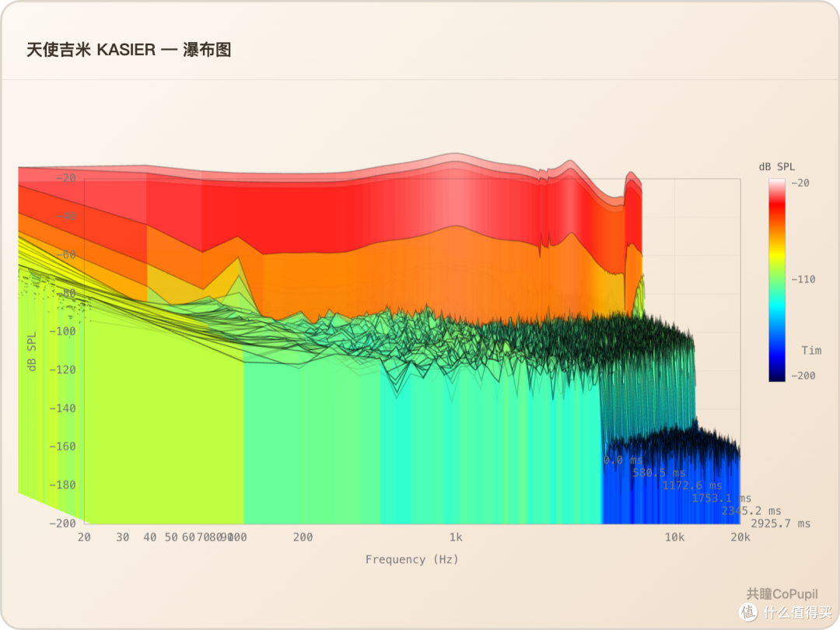Image resolution: width=840 pixels, height=630 pixels.
Task: Click the 2345.2 ms time-axis label
Action: (x=751, y=510)
